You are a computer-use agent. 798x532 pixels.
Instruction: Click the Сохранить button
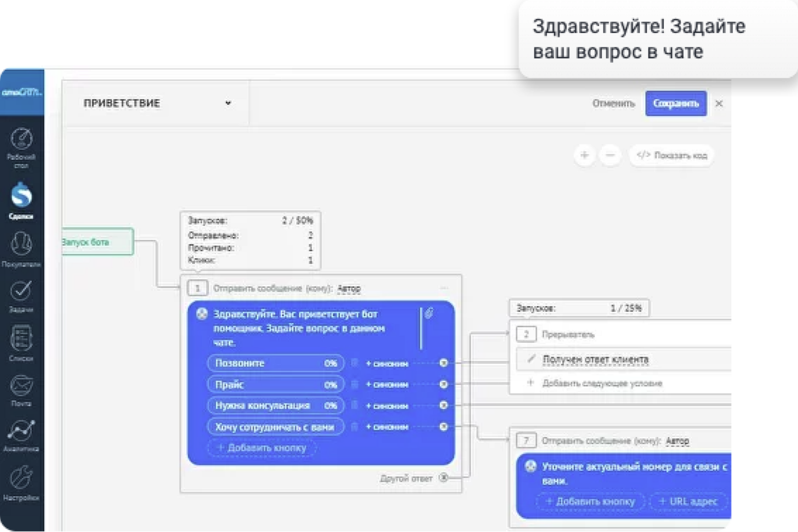675,104
